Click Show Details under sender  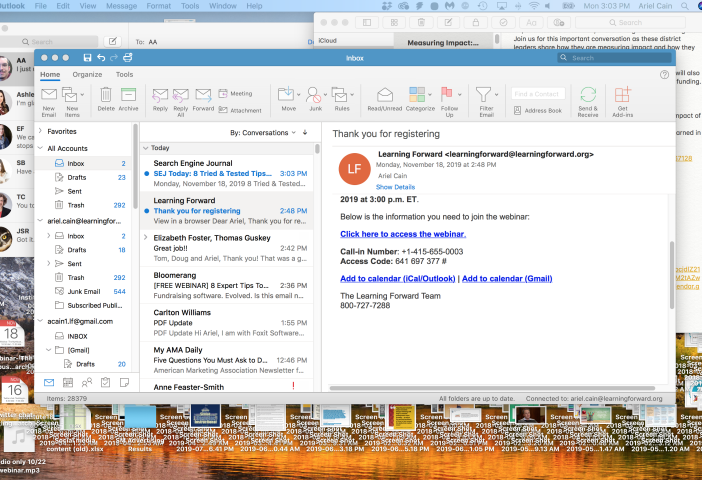pos(395,187)
